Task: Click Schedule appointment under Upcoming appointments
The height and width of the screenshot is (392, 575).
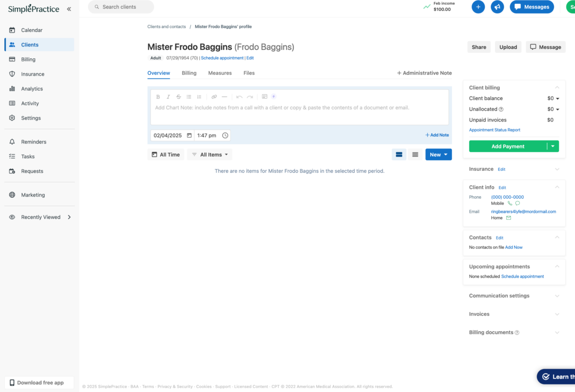Action: point(522,276)
